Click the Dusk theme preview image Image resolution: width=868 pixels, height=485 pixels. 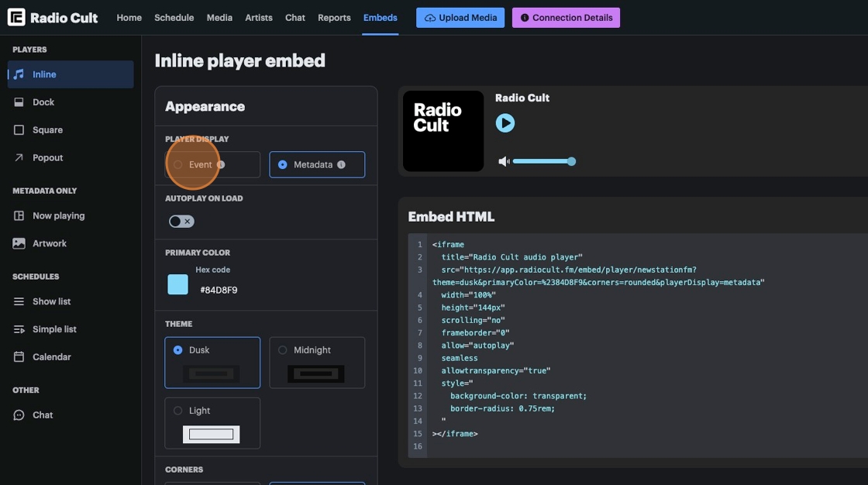(x=212, y=373)
